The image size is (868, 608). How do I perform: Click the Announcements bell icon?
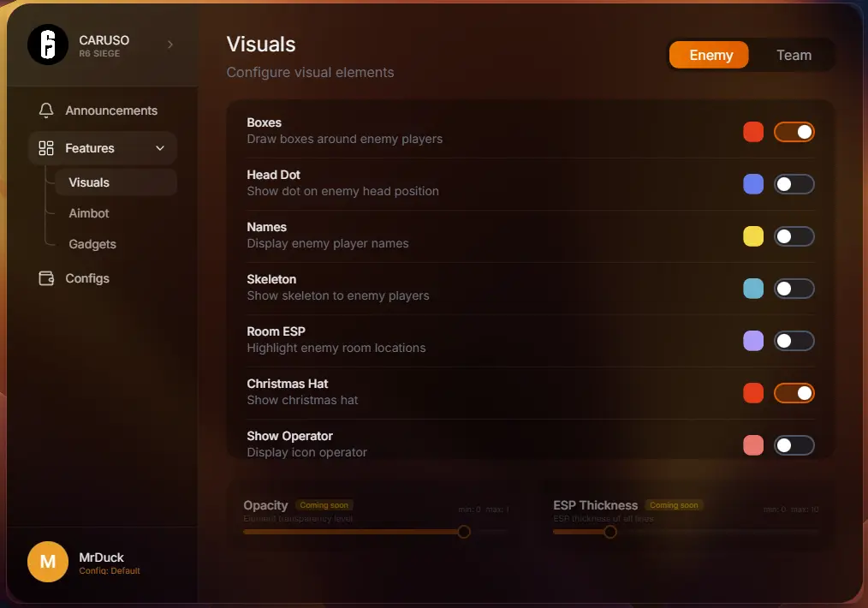[46, 110]
